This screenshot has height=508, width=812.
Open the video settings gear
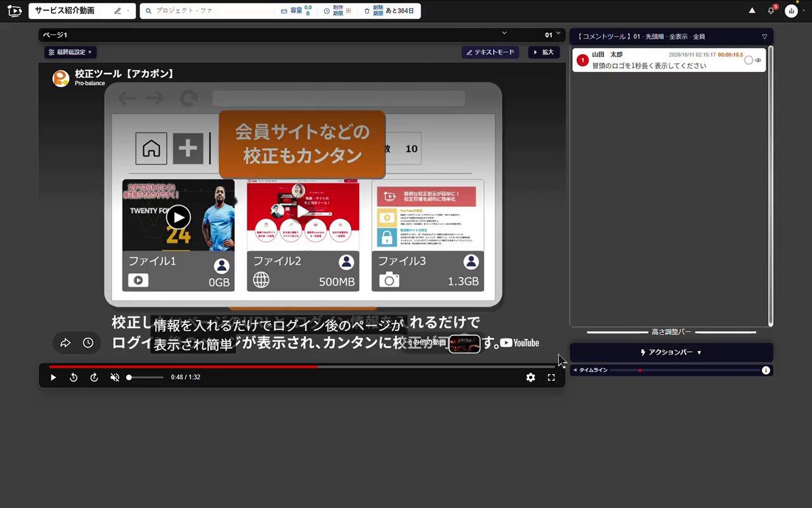click(530, 377)
